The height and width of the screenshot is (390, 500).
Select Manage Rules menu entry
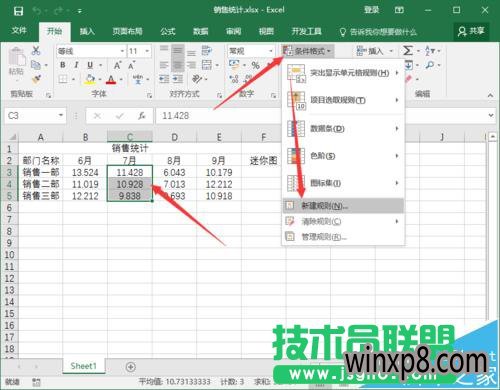[343, 237]
